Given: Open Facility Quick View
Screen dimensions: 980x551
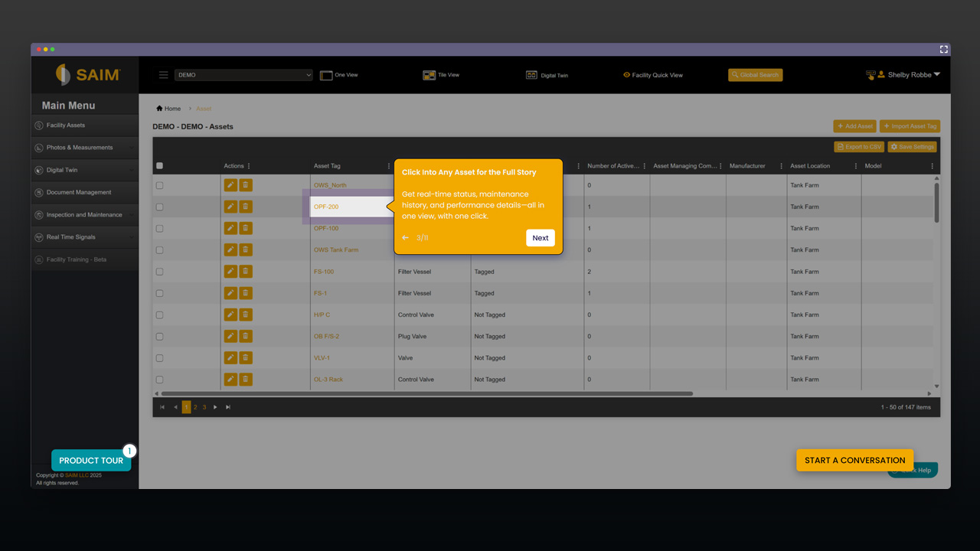Looking at the screenshot, I should [652, 74].
